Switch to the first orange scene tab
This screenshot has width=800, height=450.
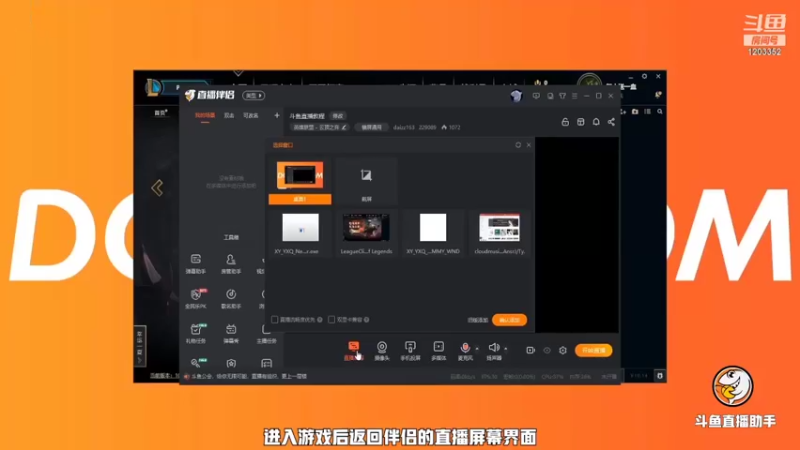(x=205, y=115)
